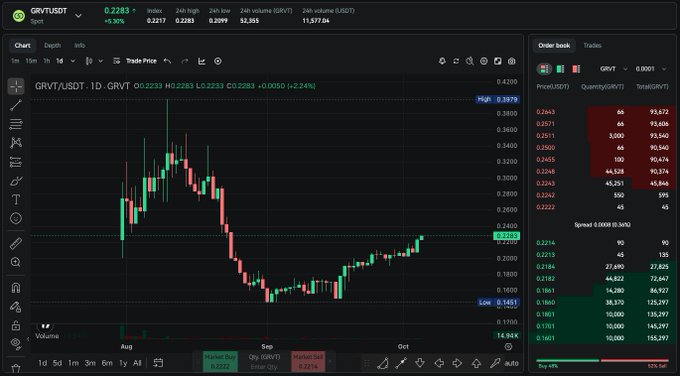Switch to the Trades tab
This screenshot has height=376, width=680.
(x=592, y=46)
